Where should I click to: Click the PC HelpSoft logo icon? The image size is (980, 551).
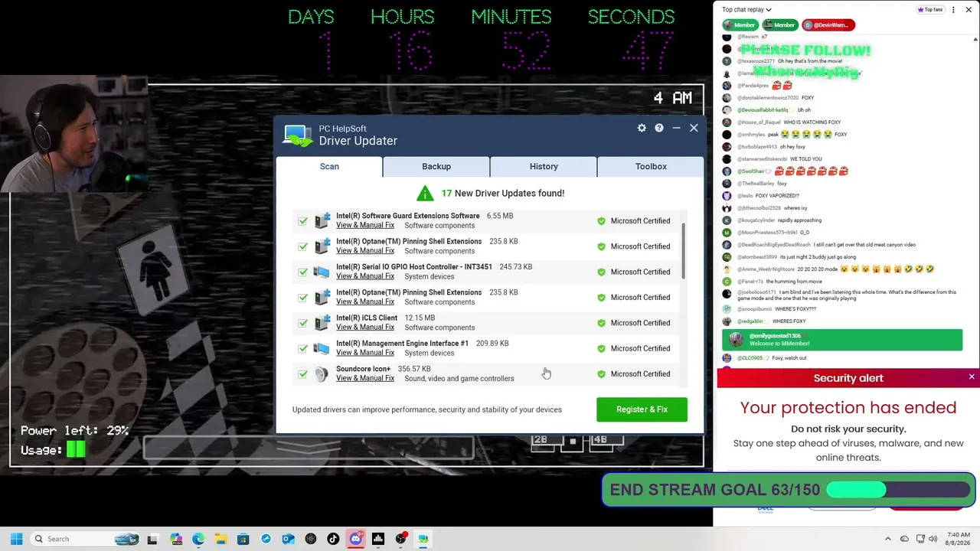pos(298,135)
